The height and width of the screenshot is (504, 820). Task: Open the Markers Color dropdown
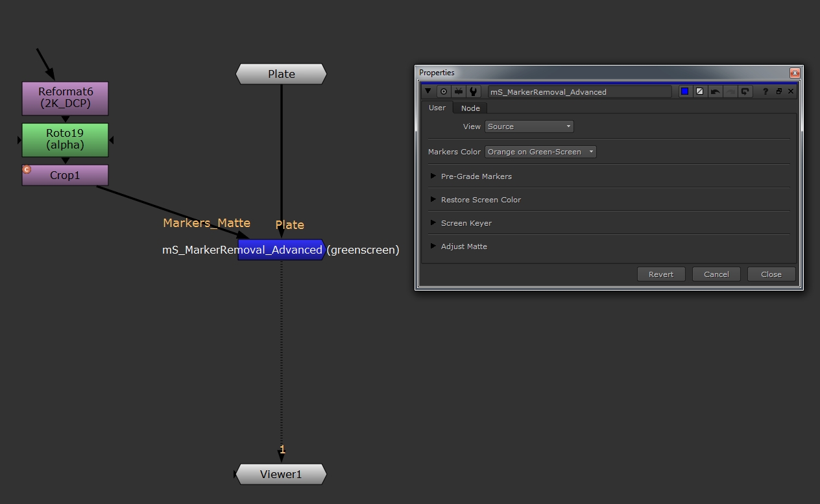[x=540, y=152]
